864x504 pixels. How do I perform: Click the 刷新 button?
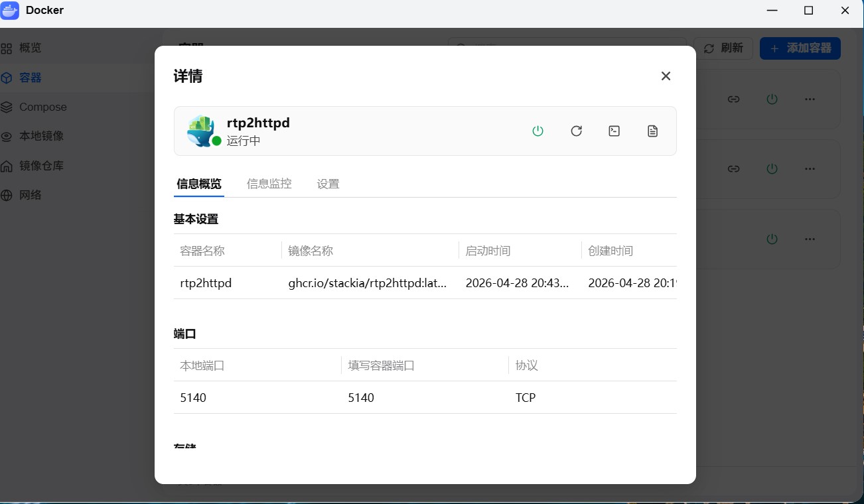pyautogui.click(x=723, y=48)
